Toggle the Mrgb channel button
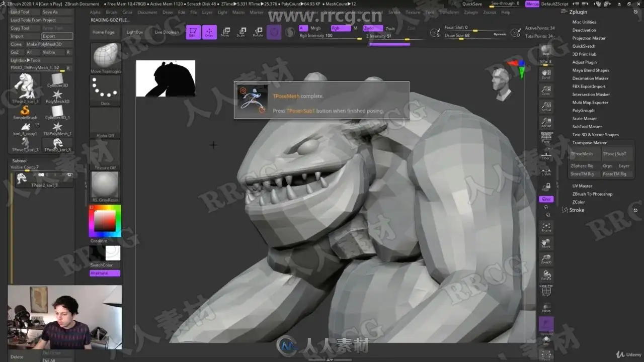The width and height of the screenshot is (644, 362). [x=315, y=28]
